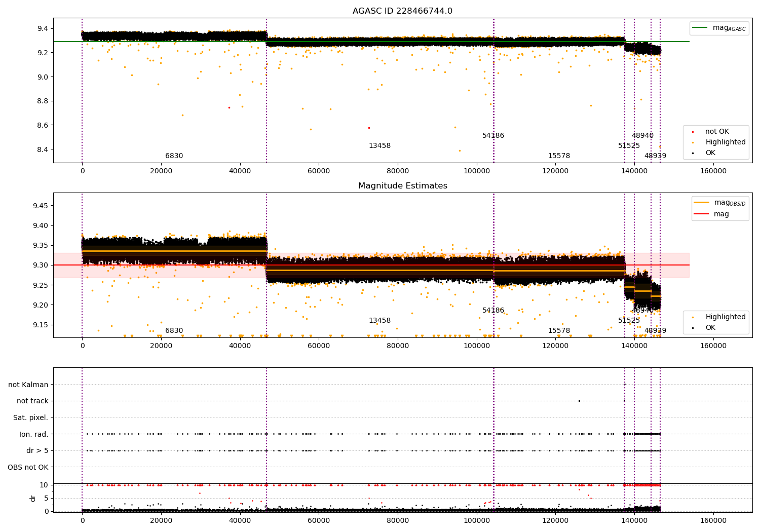Click the "not Kalman" flag row label

pos(28,385)
